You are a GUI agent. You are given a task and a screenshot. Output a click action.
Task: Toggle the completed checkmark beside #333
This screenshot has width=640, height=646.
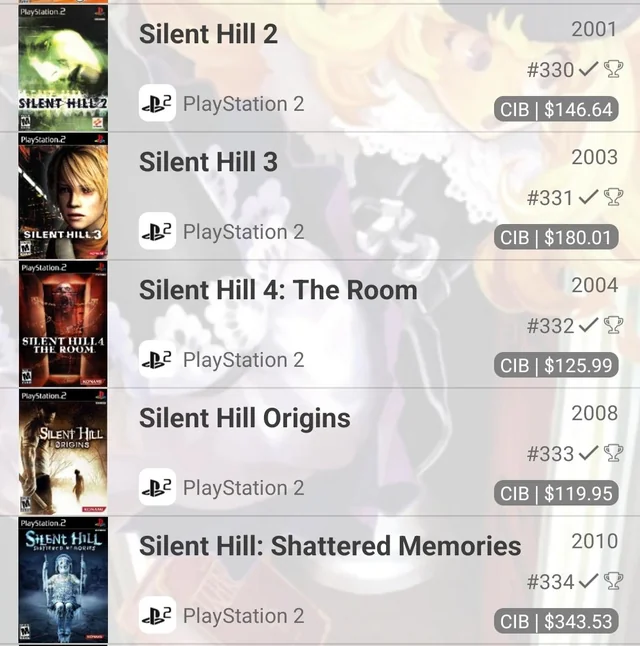588,453
